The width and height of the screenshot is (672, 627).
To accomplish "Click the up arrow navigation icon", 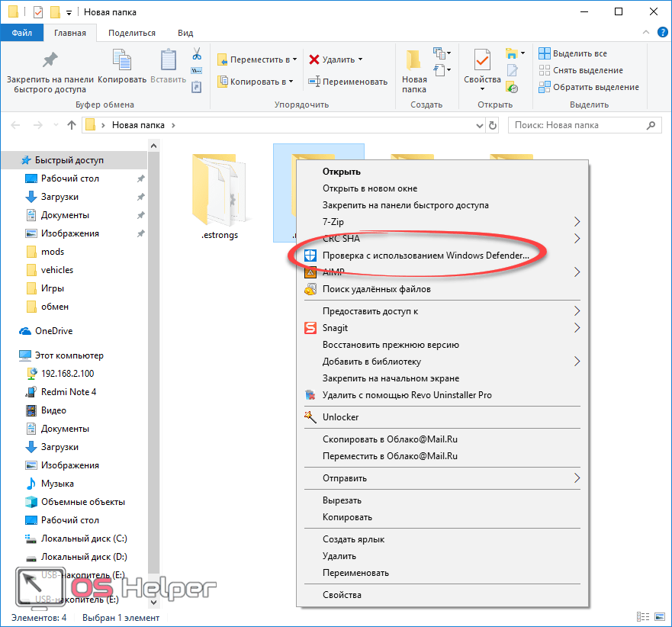I will tap(72, 125).
